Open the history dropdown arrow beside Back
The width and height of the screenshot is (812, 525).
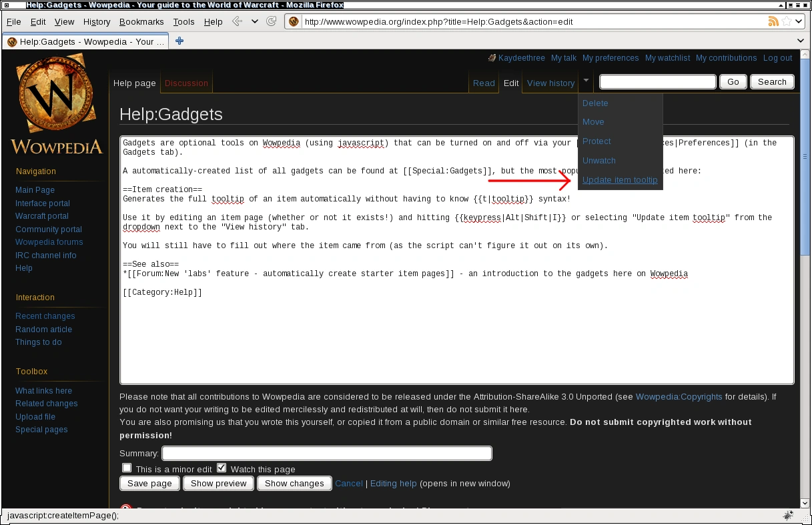tap(255, 21)
